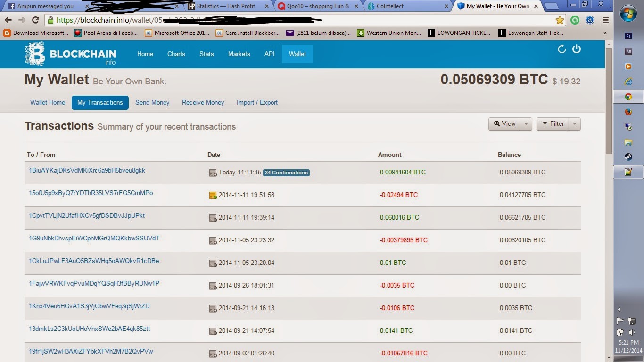The image size is (644, 362).
Task: Open the Windows Start orb
Action: click(x=628, y=14)
